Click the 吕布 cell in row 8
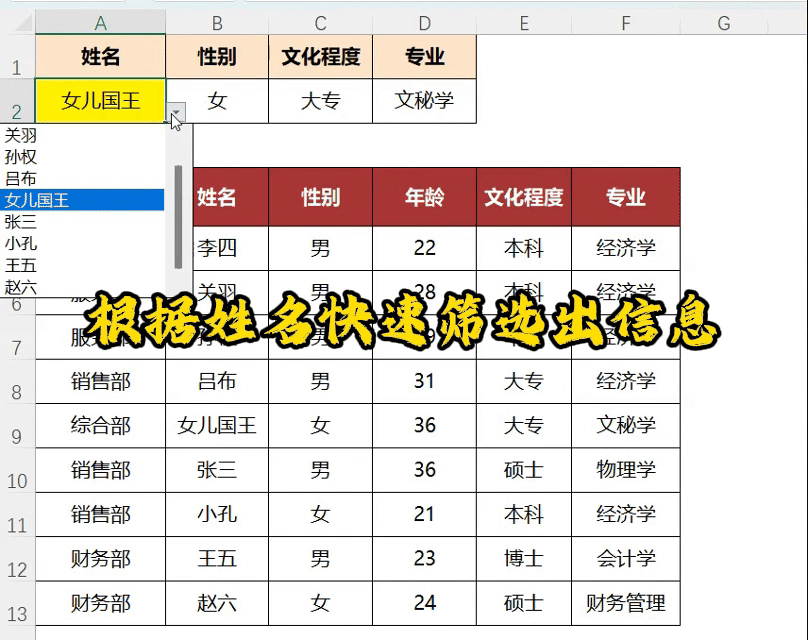The height and width of the screenshot is (640, 808). coord(217,381)
